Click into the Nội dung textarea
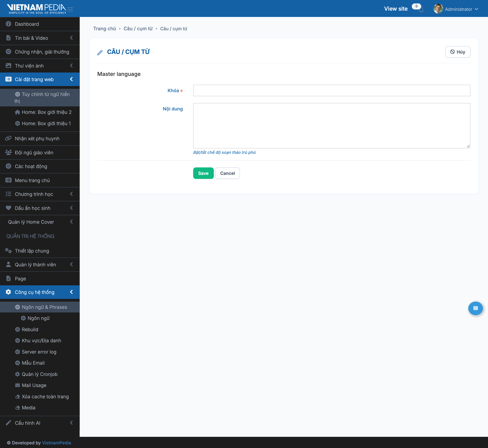Screen dimensions: 488x448 tap(331, 126)
